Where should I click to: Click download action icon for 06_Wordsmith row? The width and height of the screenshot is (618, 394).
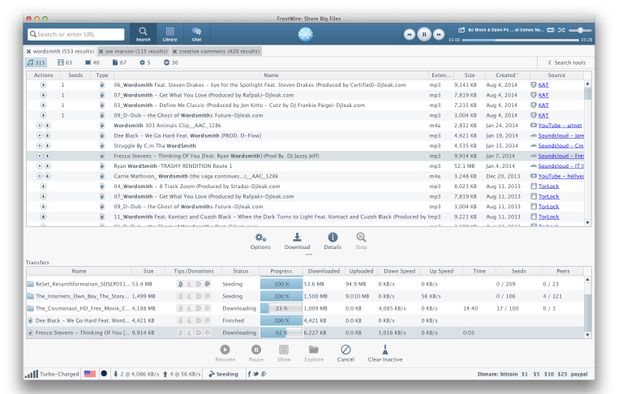coord(43,85)
